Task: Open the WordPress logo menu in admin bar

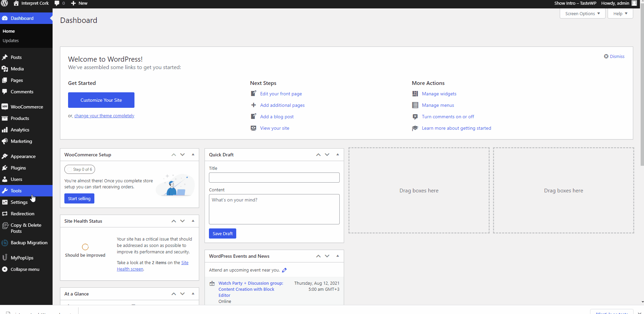Action: (x=5, y=3)
